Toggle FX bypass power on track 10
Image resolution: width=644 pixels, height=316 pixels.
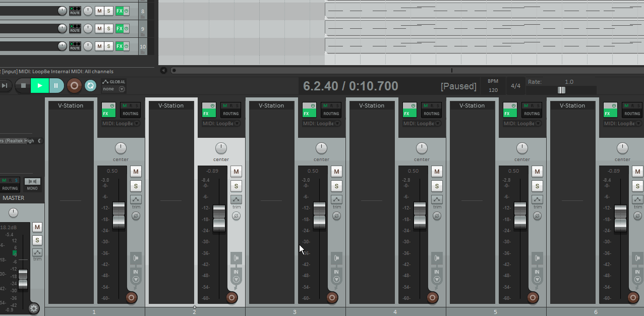click(x=126, y=46)
